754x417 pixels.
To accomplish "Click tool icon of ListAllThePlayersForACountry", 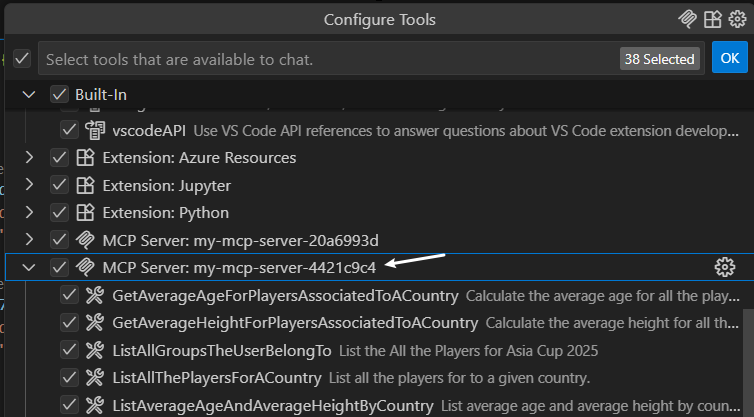I will 95,378.
